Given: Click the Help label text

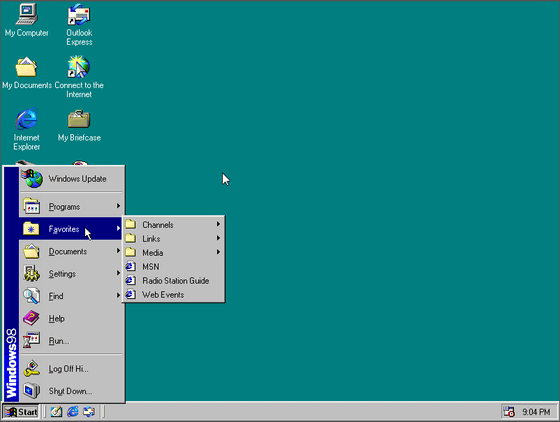Looking at the screenshot, I should click(x=56, y=318).
